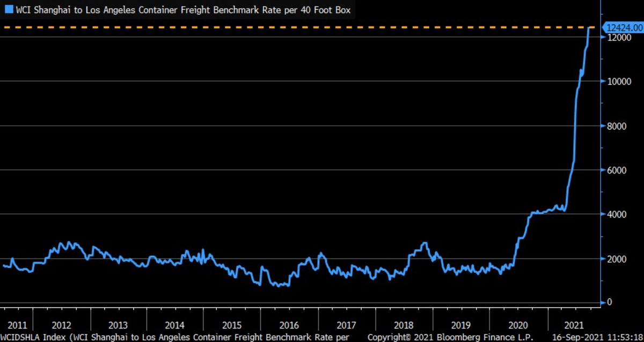Viewport: 644px width, 342px height.
Task: Select the 2012 year marker on timeline
Action: point(61,325)
